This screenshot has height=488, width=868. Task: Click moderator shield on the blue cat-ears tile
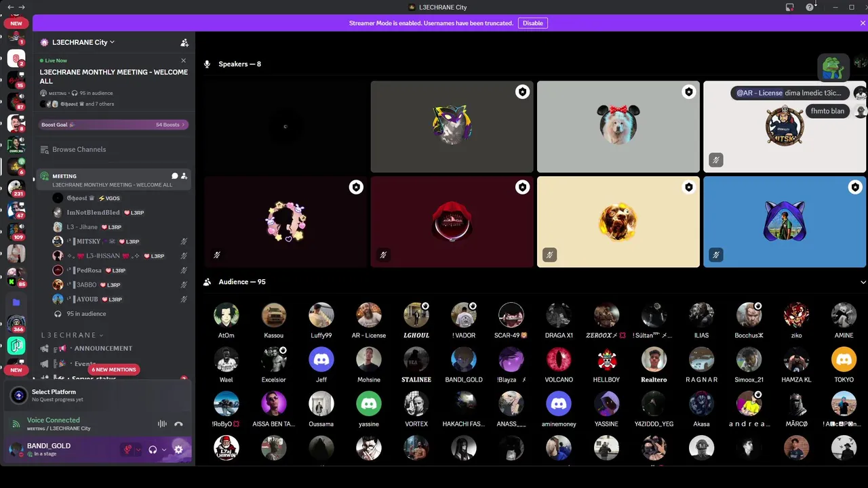click(x=855, y=187)
